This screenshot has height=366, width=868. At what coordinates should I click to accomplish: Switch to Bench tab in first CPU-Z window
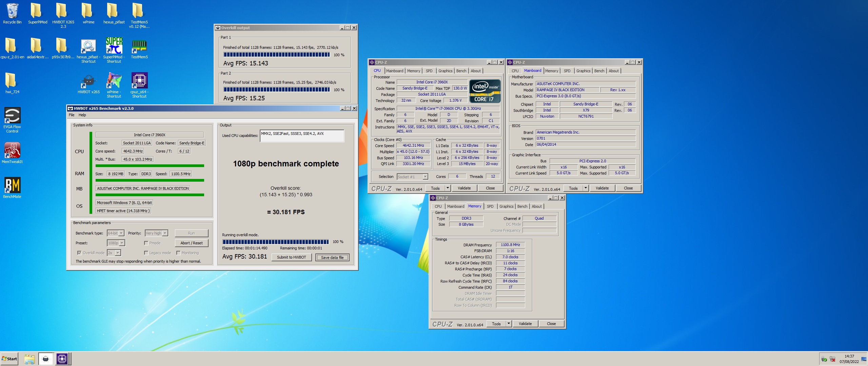click(x=461, y=71)
